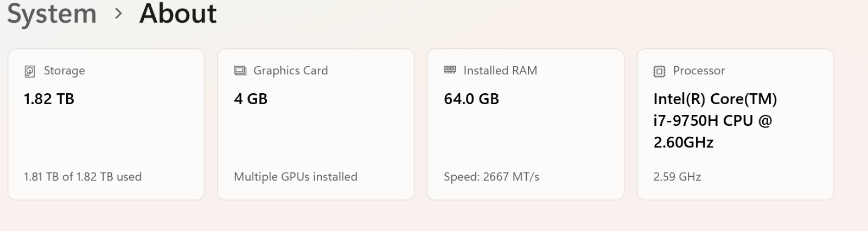Viewport: 868px width, 231px height.
Task: Click the Graphics Card icon
Action: pos(240,71)
